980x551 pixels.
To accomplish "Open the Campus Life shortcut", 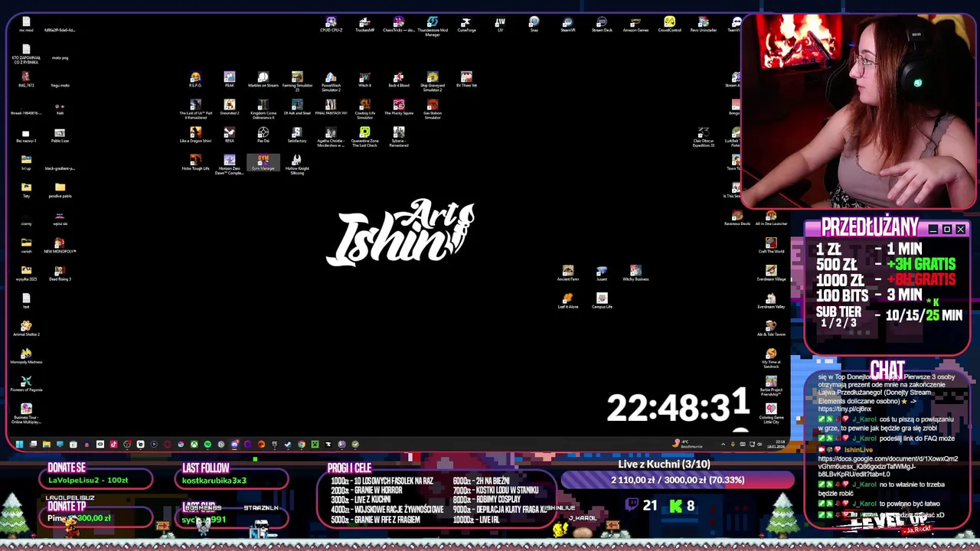I will tap(602, 301).
